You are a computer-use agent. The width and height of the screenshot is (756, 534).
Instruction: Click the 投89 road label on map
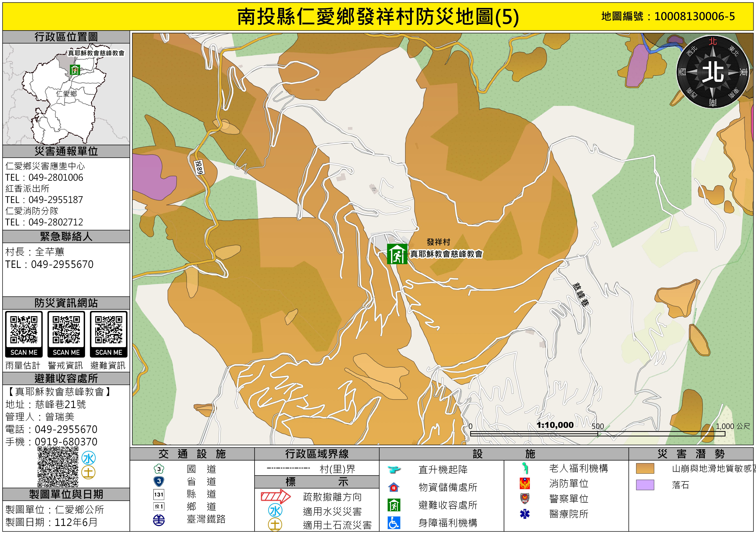click(199, 167)
